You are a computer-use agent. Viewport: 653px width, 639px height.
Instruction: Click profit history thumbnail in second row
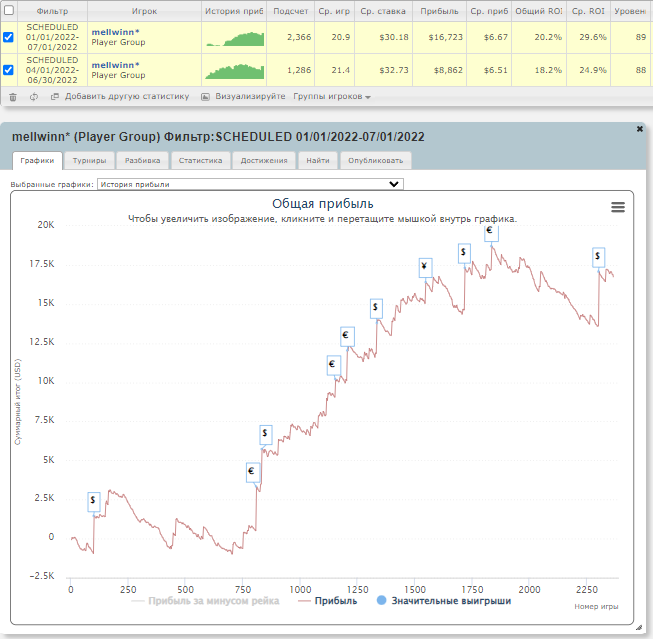(235, 72)
